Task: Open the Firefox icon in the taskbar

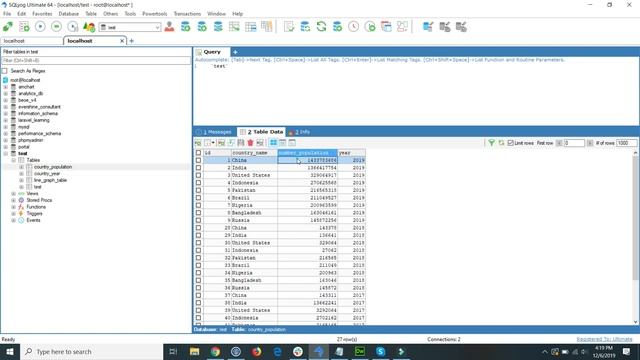Action: pyautogui.click(x=256, y=351)
